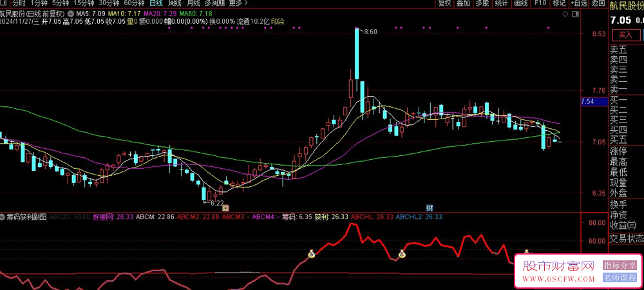Select the 60分钟 period tab
The height and width of the screenshot is (290, 644).
tap(134, 3)
